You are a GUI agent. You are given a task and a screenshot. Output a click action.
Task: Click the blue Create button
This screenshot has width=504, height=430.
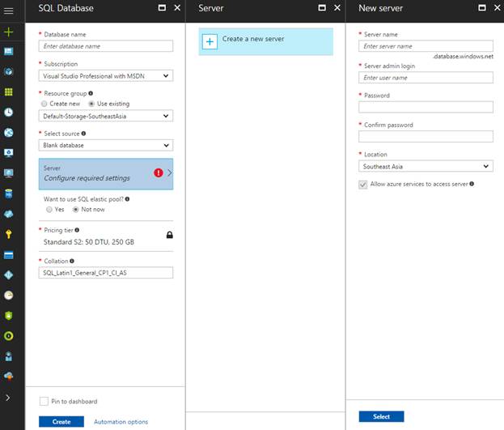(x=61, y=422)
